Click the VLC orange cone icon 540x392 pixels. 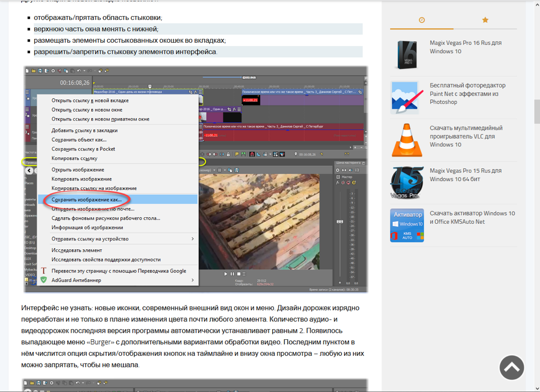click(407, 140)
